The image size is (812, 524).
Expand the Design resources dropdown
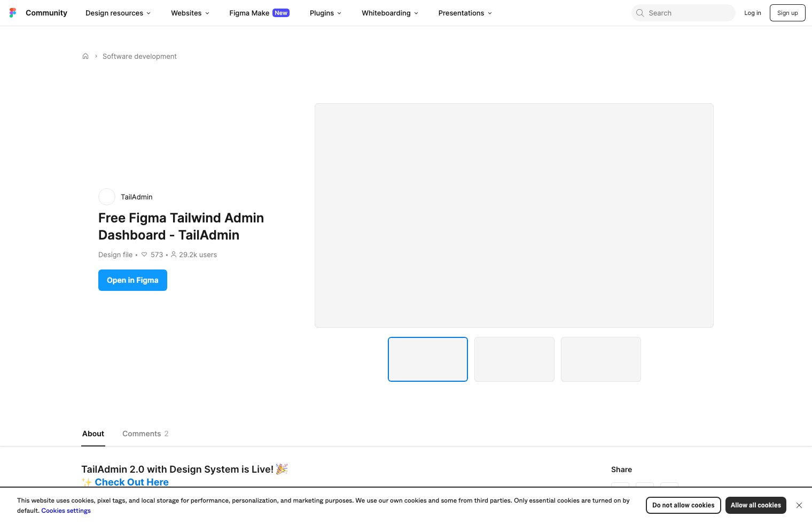point(118,13)
